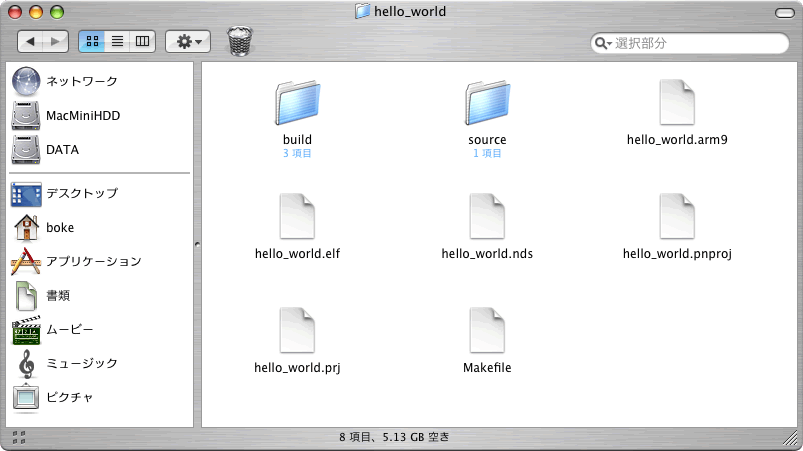This screenshot has width=803, height=451.
Task: Select the hello_world.prj file icon
Action: pyautogui.click(x=298, y=330)
